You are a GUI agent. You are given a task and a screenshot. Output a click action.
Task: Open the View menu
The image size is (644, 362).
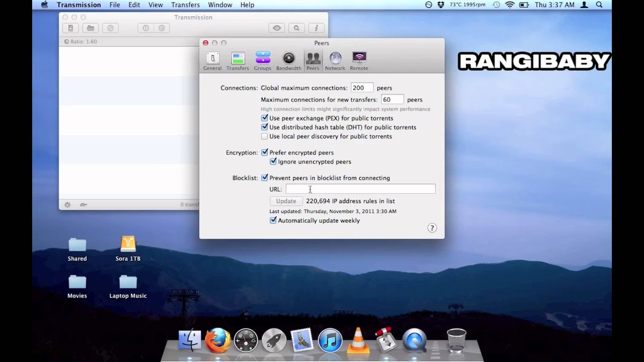click(x=155, y=5)
